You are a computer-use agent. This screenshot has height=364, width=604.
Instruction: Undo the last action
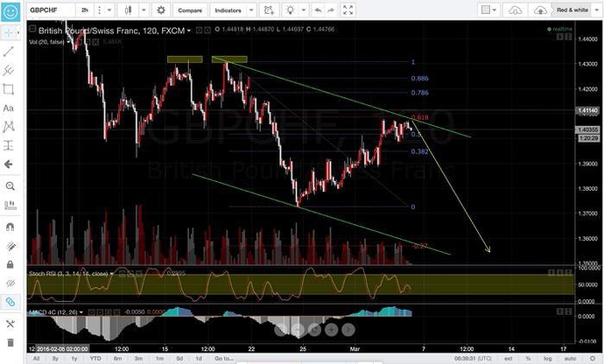click(x=318, y=10)
